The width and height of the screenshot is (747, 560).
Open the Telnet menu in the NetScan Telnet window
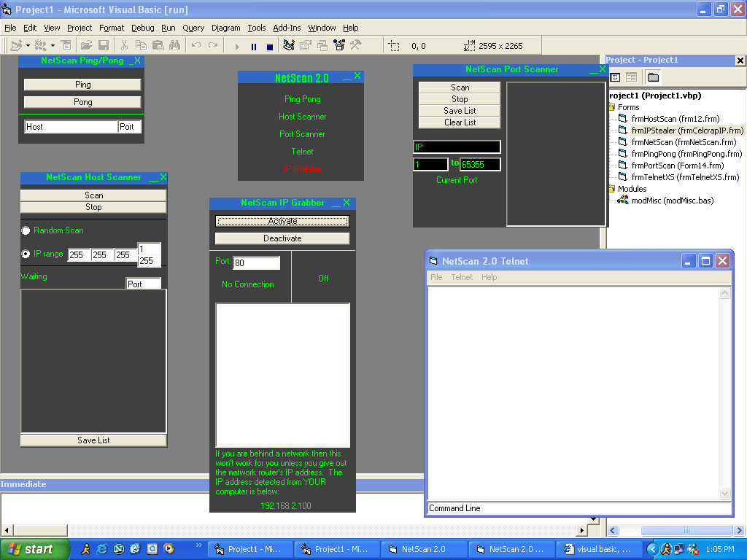pos(461,277)
